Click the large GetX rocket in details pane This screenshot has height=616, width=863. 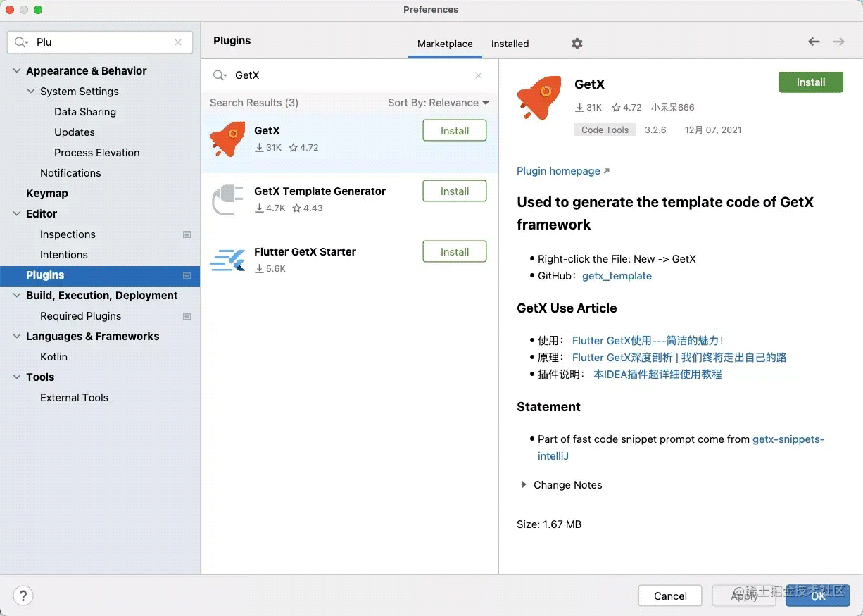[x=538, y=98]
